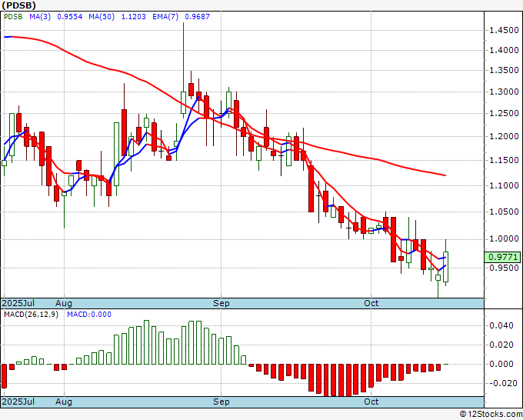Click the MA(50) value 1.1203
The width and height of the screenshot is (523, 420).
click(133, 16)
